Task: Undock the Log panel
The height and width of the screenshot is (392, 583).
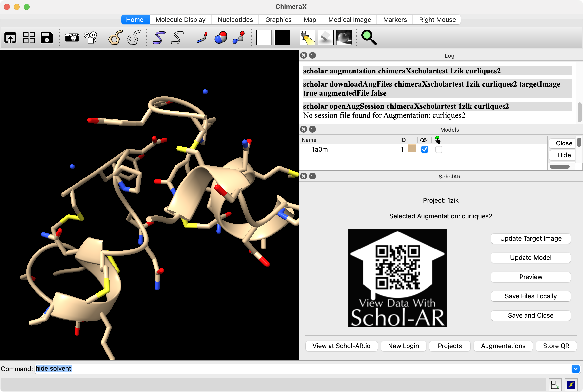Action: [312, 55]
